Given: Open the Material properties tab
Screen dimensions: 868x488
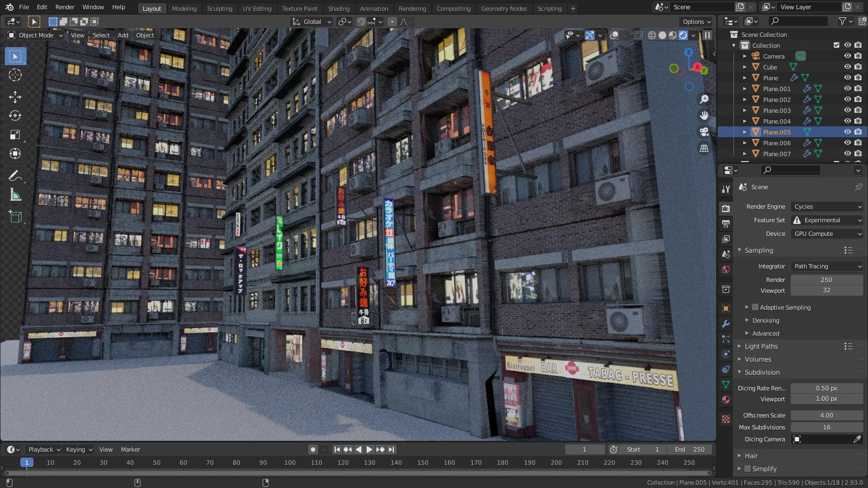Looking at the screenshot, I should point(725,400).
